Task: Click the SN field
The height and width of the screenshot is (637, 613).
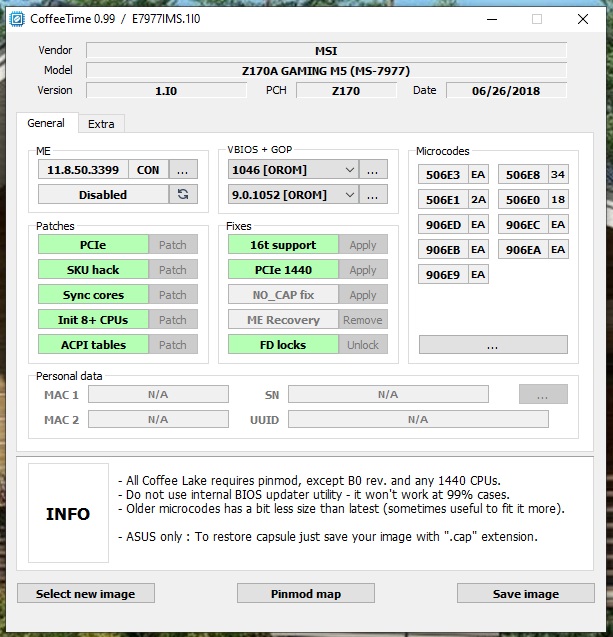Action: tap(388, 394)
